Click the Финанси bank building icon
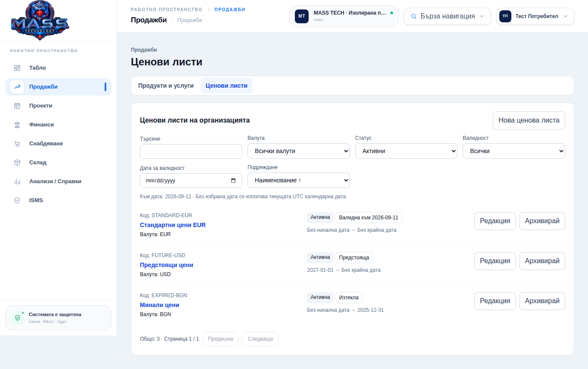The width and height of the screenshot is (588, 369). [x=17, y=125]
